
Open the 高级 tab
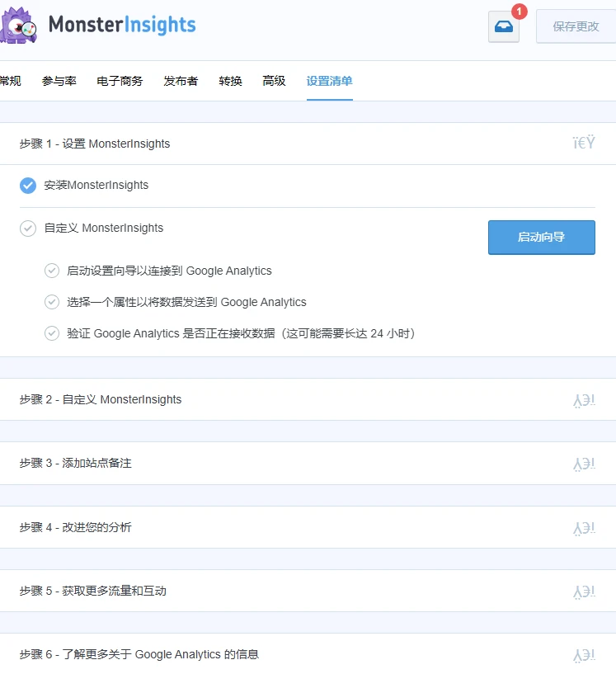point(274,81)
